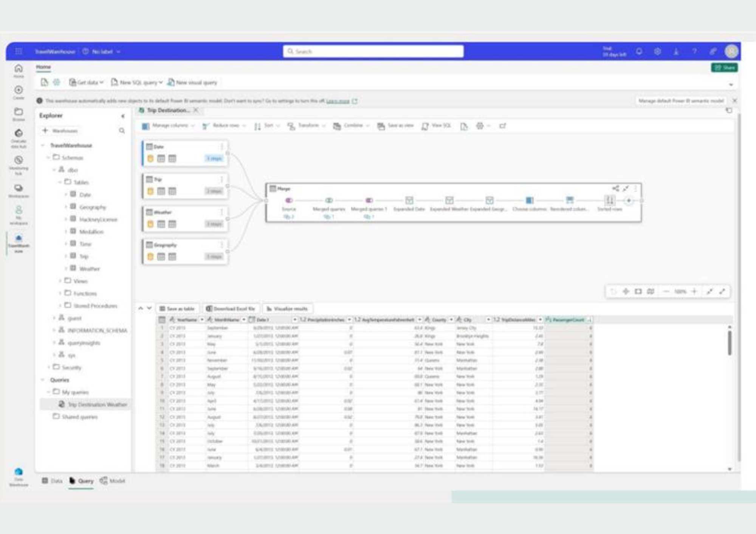This screenshot has width=756, height=534.
Task: Switch to the Query view tab
Action: [81, 481]
